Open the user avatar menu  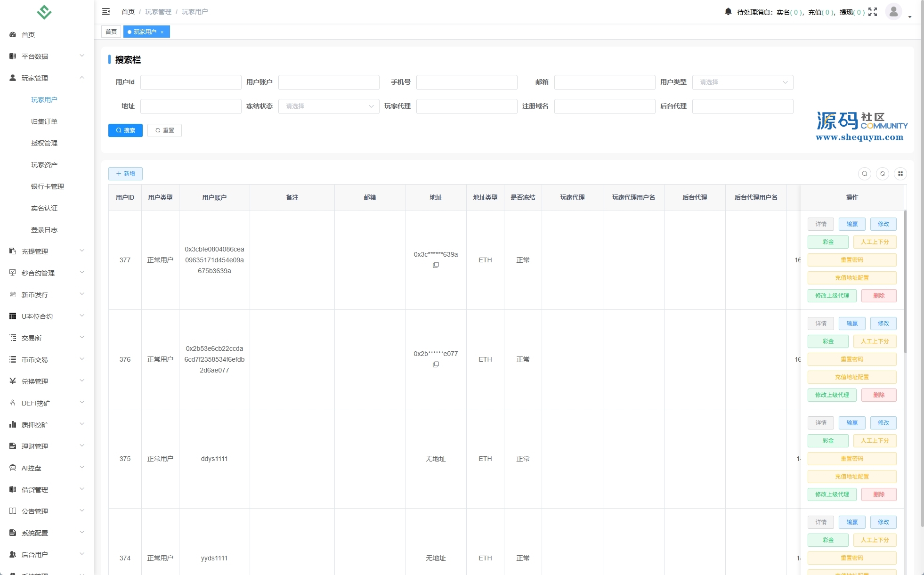click(893, 12)
